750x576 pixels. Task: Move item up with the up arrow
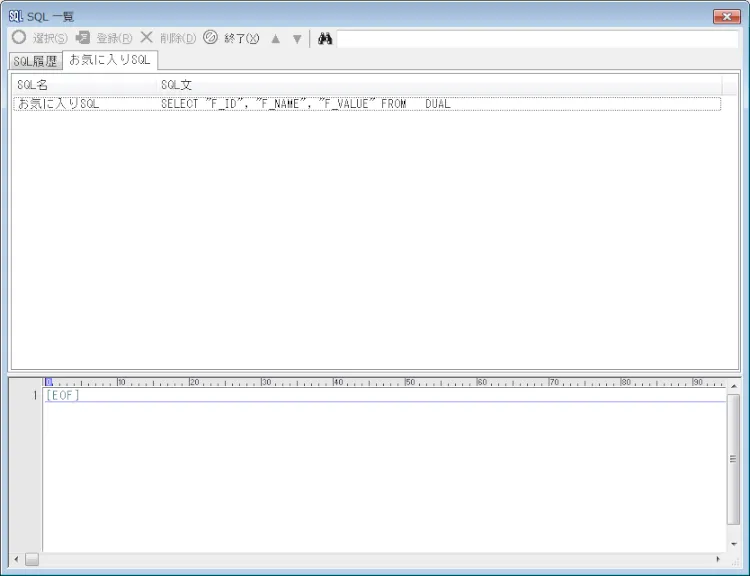pyautogui.click(x=276, y=39)
